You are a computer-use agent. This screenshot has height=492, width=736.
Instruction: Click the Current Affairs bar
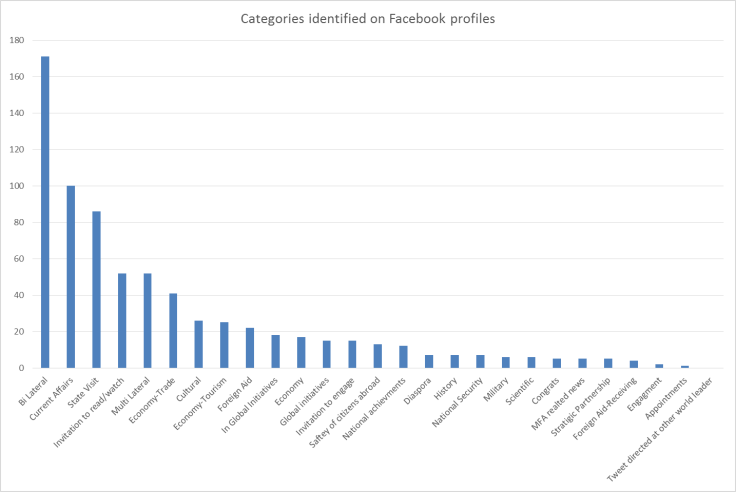coord(71,277)
